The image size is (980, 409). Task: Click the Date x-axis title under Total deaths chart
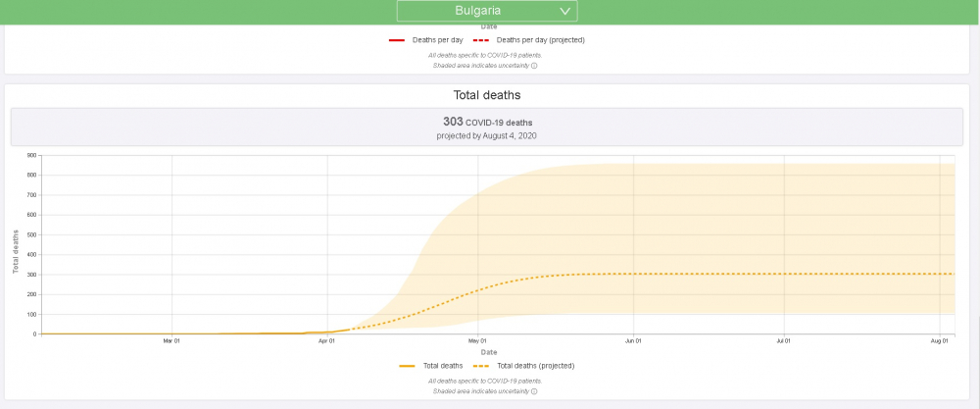point(489,353)
